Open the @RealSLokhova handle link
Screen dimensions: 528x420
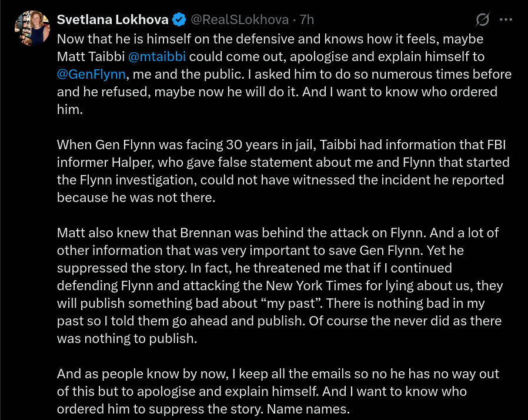[x=239, y=19]
